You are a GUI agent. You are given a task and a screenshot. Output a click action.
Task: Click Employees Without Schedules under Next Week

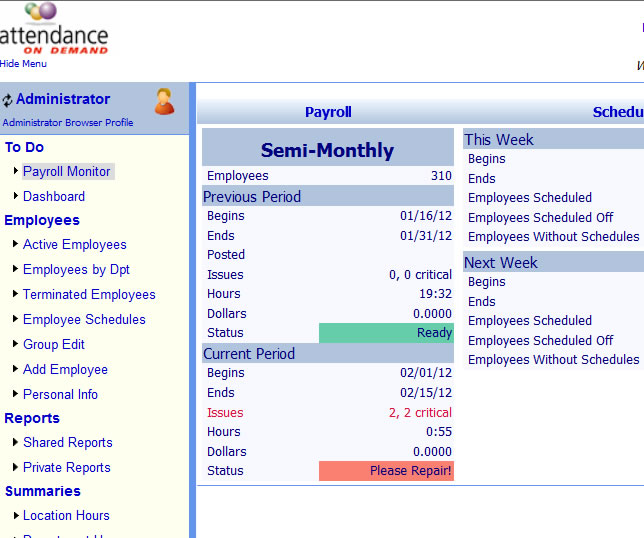554,359
